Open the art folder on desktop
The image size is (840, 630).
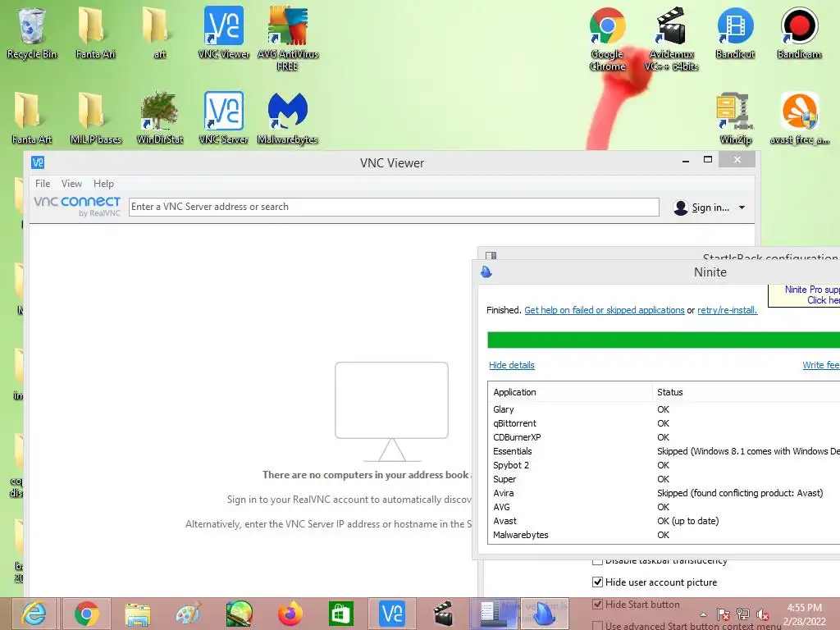tap(159, 33)
